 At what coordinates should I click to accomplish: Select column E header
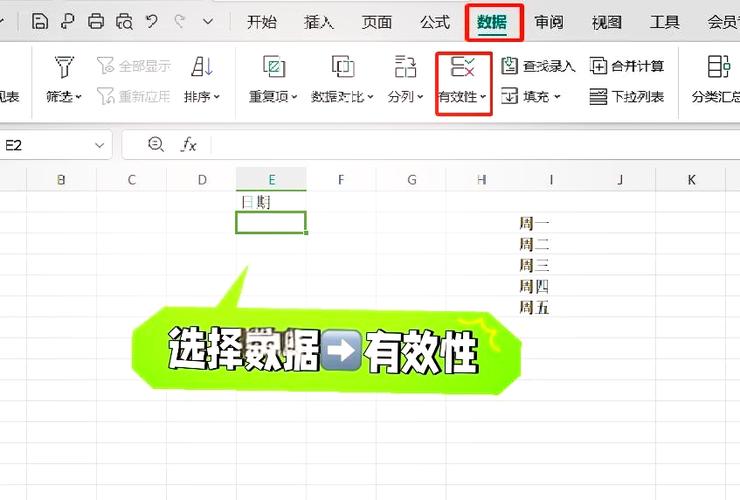point(271,179)
